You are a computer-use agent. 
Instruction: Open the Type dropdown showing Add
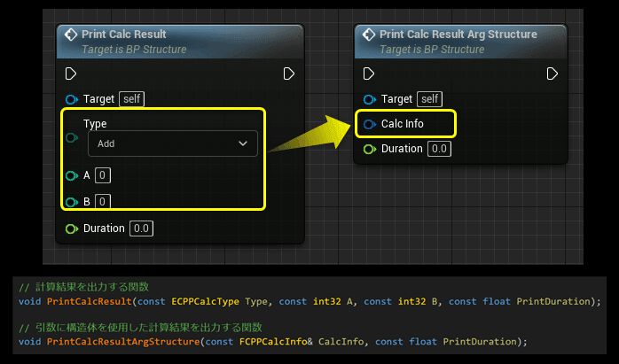pos(172,143)
